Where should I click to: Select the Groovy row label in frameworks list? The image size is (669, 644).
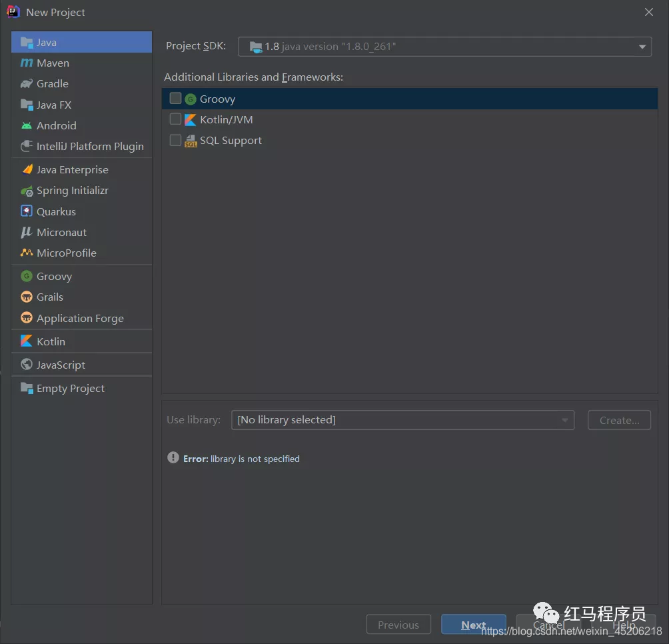tap(218, 99)
